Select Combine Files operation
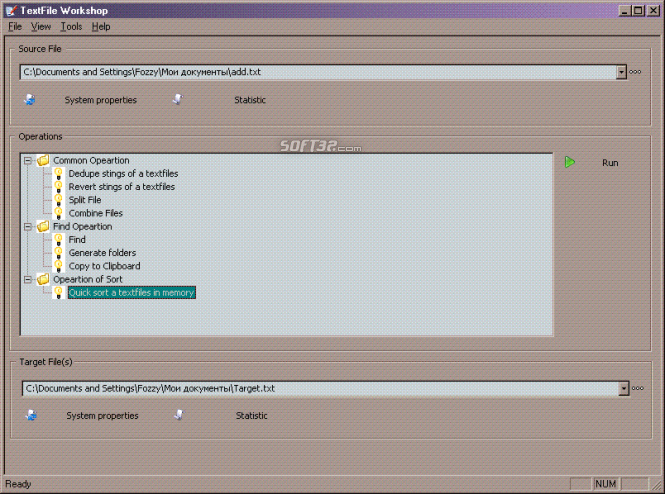 [96, 213]
